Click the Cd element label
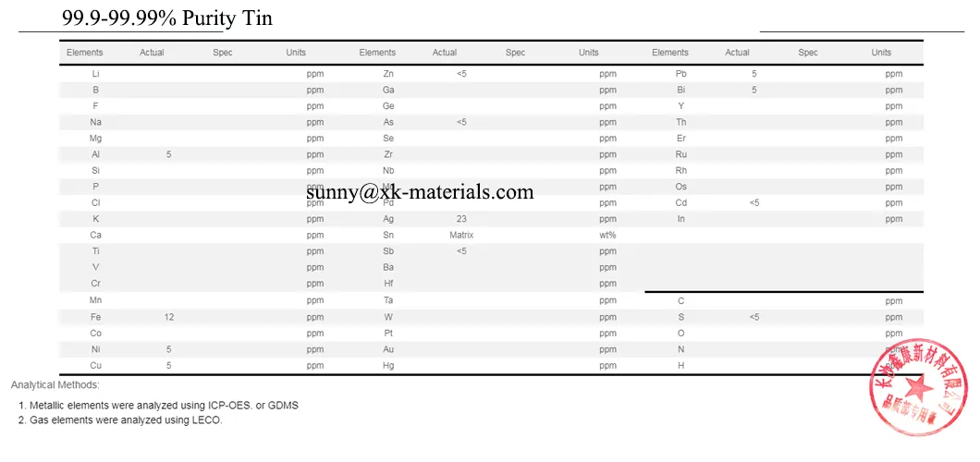The height and width of the screenshot is (462, 980). (681, 202)
